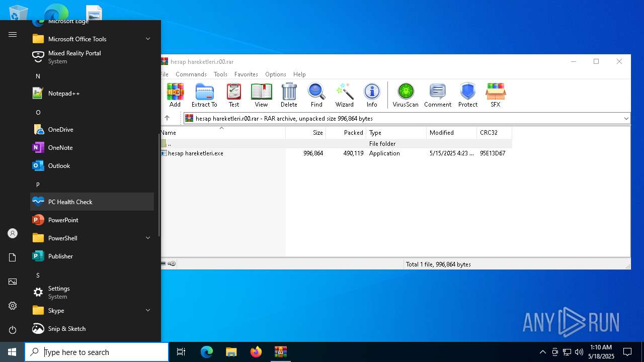The height and width of the screenshot is (362, 644).
Task: Sort by CRC32 column header
Action: [495, 133]
